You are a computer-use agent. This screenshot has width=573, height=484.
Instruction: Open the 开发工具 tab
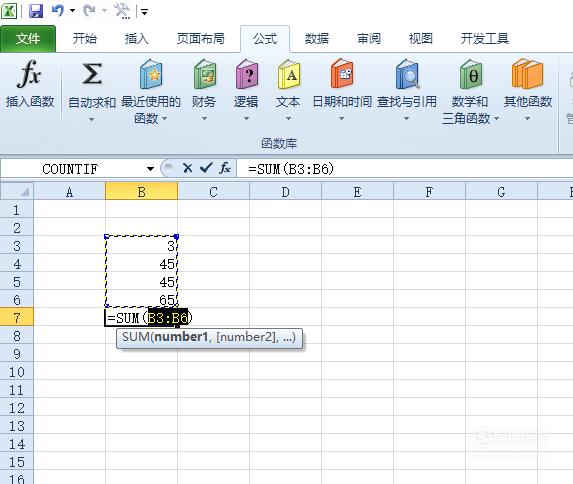pos(485,38)
